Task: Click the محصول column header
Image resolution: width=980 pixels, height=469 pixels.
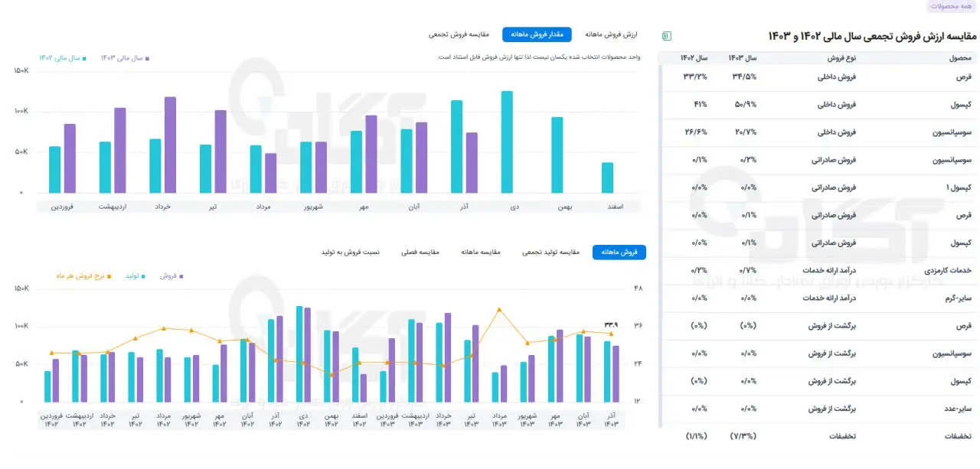Action: point(960,58)
